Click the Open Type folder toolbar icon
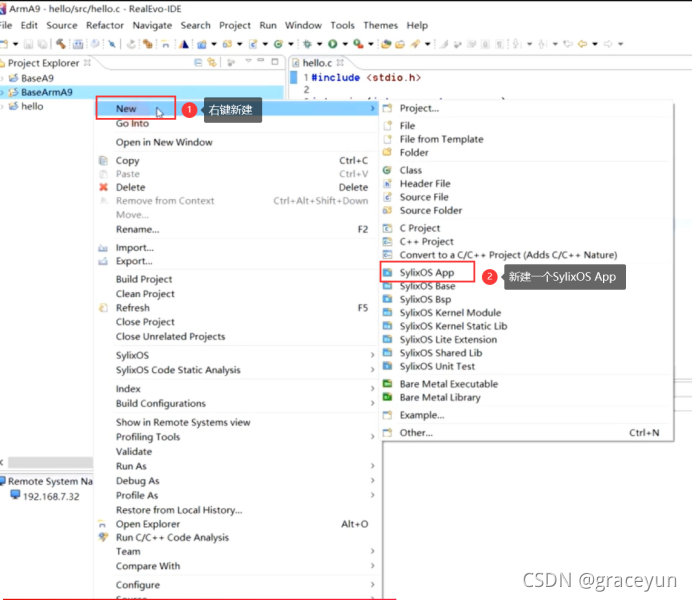 (x=386, y=44)
